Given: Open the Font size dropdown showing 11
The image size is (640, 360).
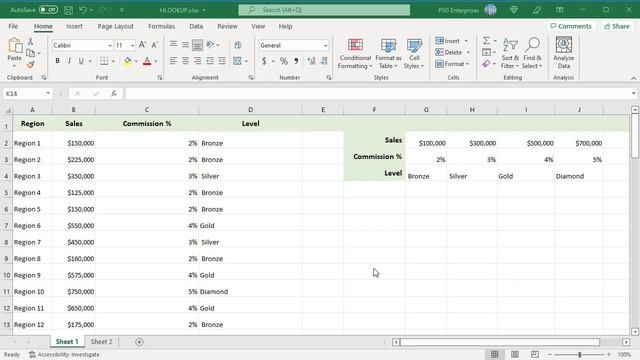Looking at the screenshot, I should [132, 45].
